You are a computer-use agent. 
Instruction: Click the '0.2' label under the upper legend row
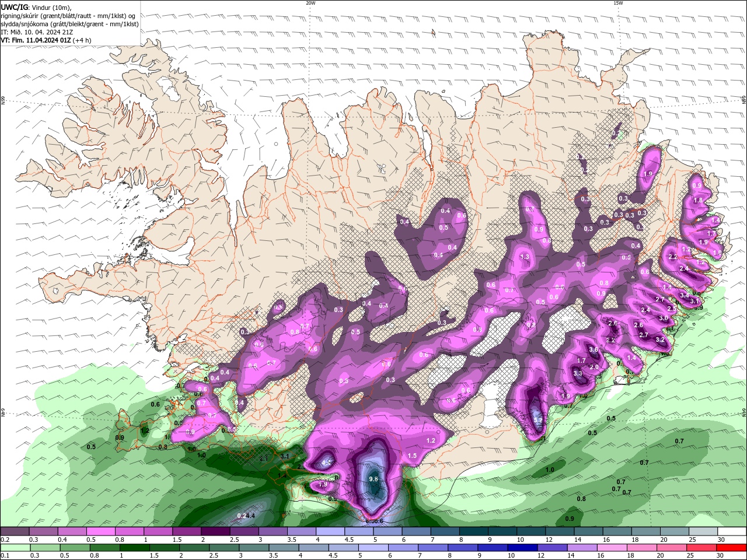tap(5, 540)
